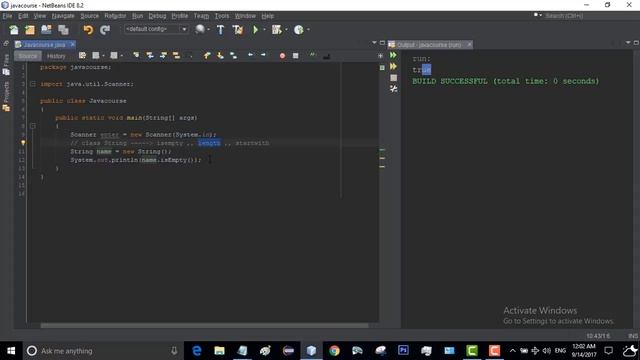
Task: Open the Window menu
Action: coord(245,16)
